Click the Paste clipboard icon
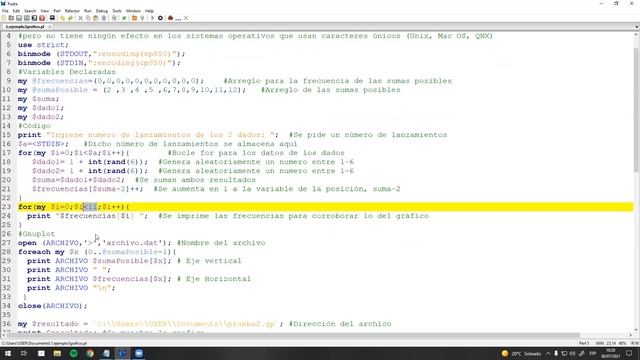640x360 pixels. tap(96, 18)
